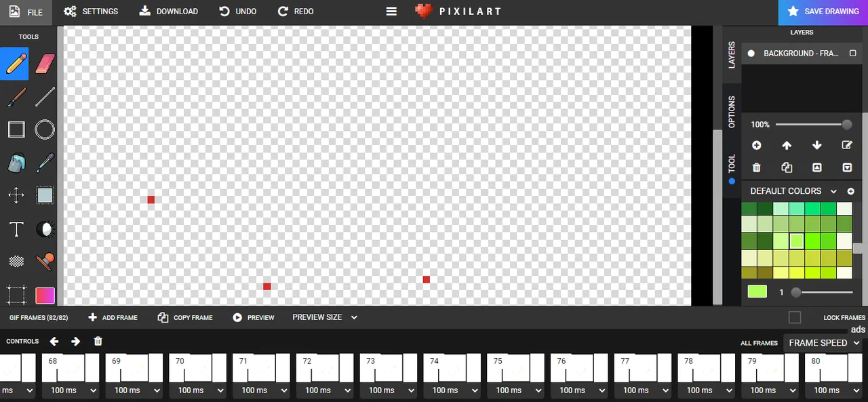Screen dimensions: 868x402
Task: Switch to the Options side tab
Action: tap(732, 112)
